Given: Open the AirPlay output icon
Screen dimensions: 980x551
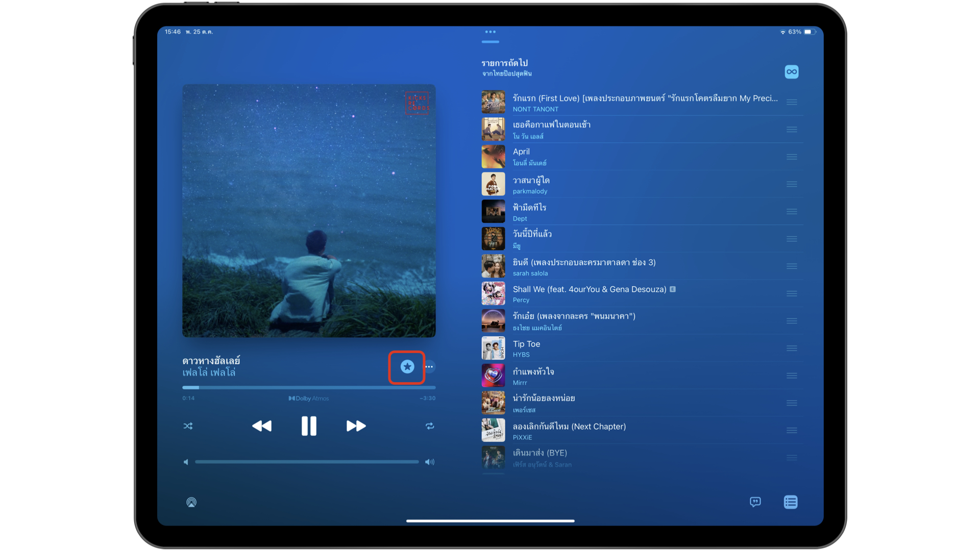Looking at the screenshot, I should tap(191, 503).
